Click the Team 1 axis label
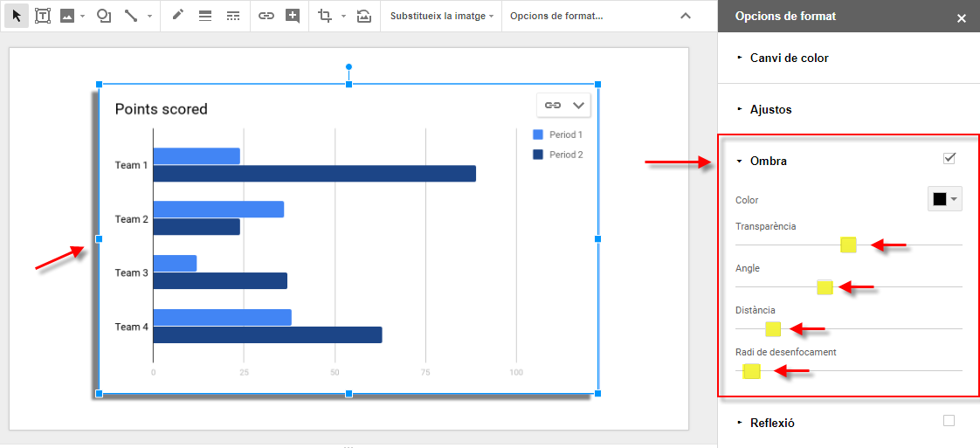Image resolution: width=980 pixels, height=448 pixels. 131,165
